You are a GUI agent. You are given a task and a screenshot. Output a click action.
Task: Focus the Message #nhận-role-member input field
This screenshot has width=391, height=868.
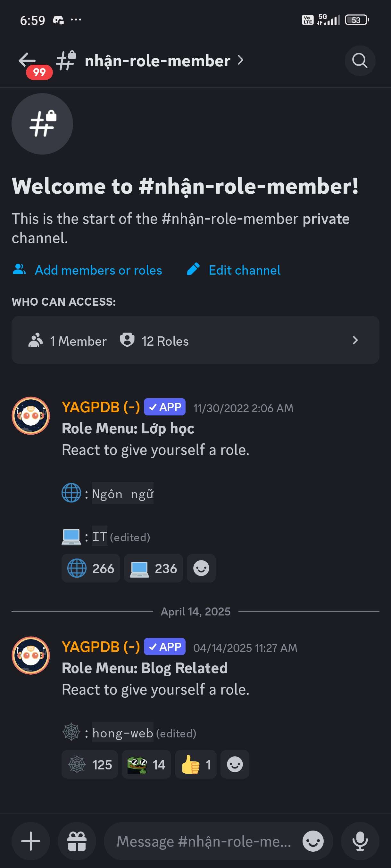[x=204, y=841]
